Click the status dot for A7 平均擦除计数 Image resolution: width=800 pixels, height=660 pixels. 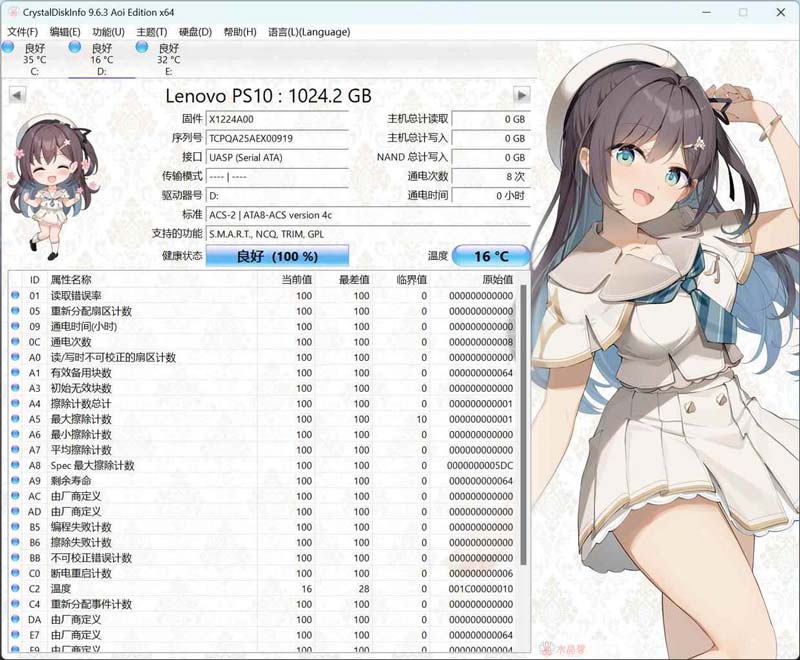(15, 449)
